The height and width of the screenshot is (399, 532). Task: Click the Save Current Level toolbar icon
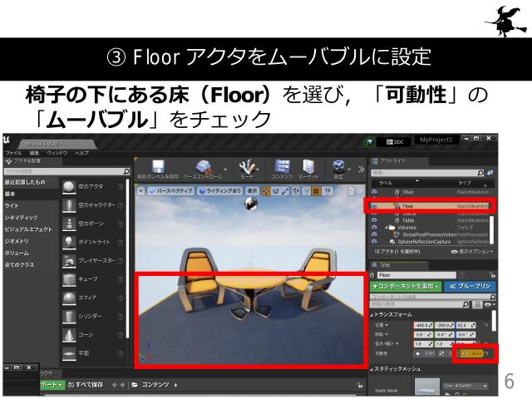pos(158,167)
